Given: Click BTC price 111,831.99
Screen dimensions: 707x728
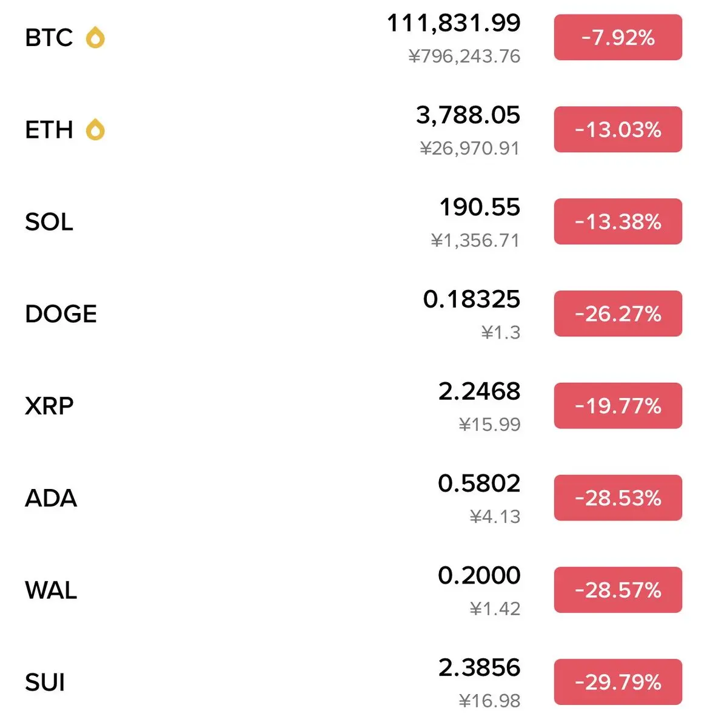Looking at the screenshot, I should click(454, 24).
